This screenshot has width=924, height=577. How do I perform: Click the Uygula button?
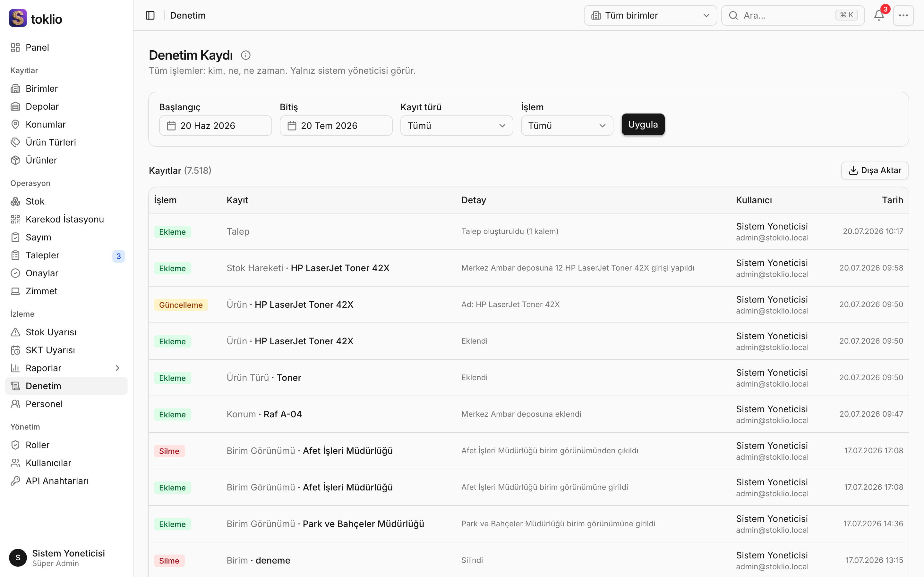643,124
